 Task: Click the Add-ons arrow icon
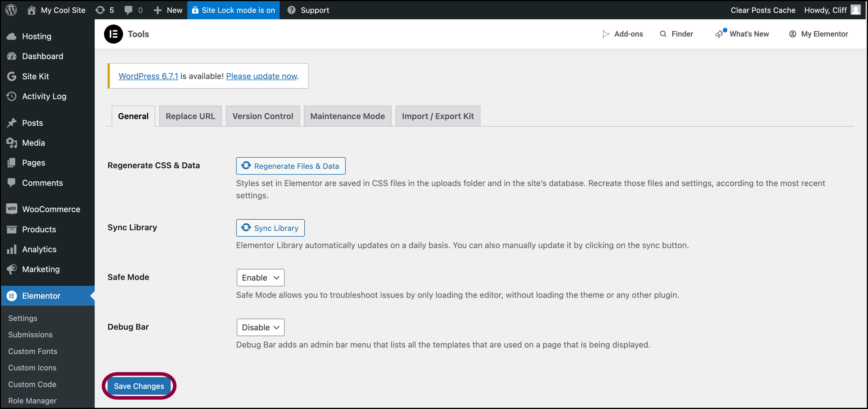click(606, 34)
